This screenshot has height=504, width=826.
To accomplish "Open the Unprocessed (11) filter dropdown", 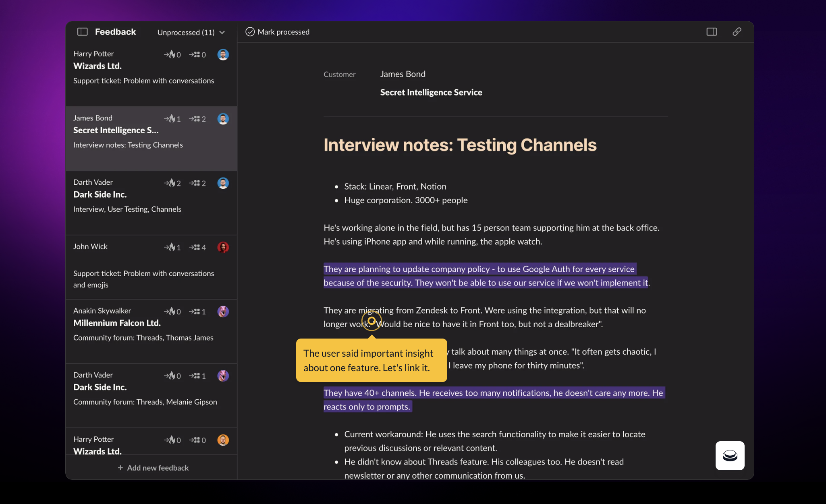I will [x=186, y=32].
